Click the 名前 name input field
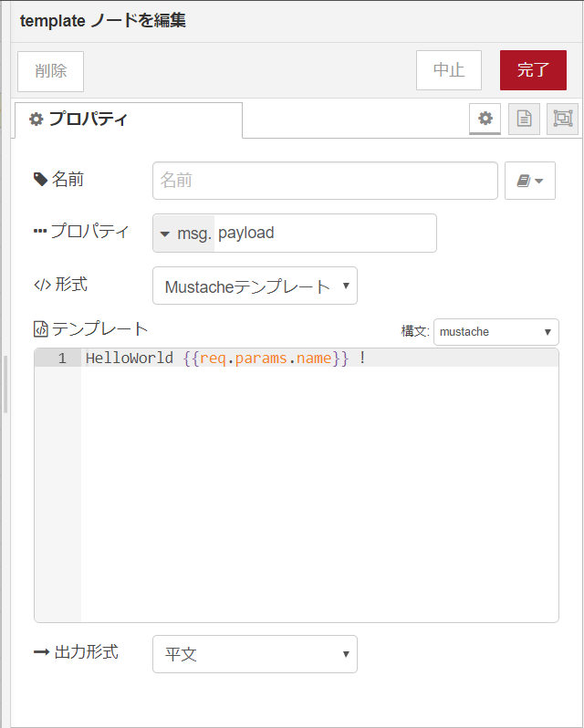 (325, 181)
